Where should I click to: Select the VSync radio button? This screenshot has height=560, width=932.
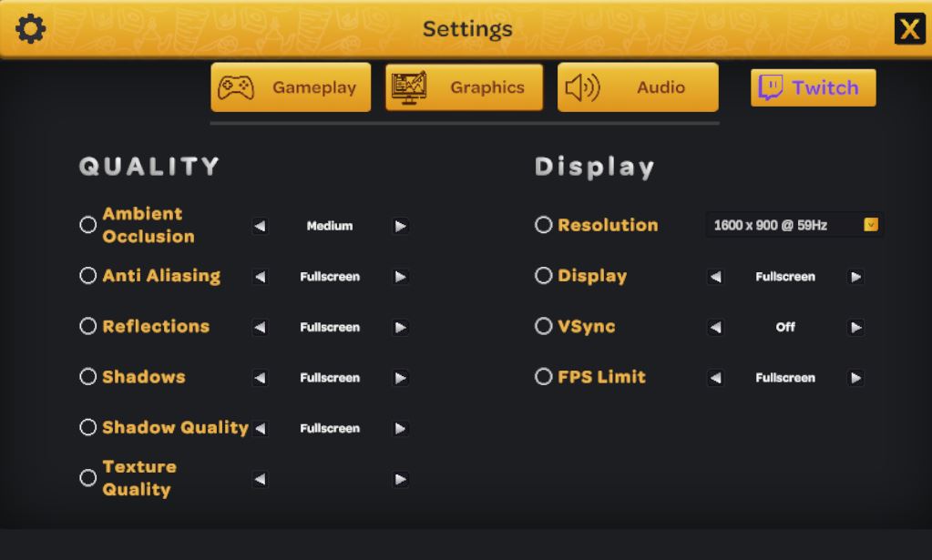[x=544, y=326]
